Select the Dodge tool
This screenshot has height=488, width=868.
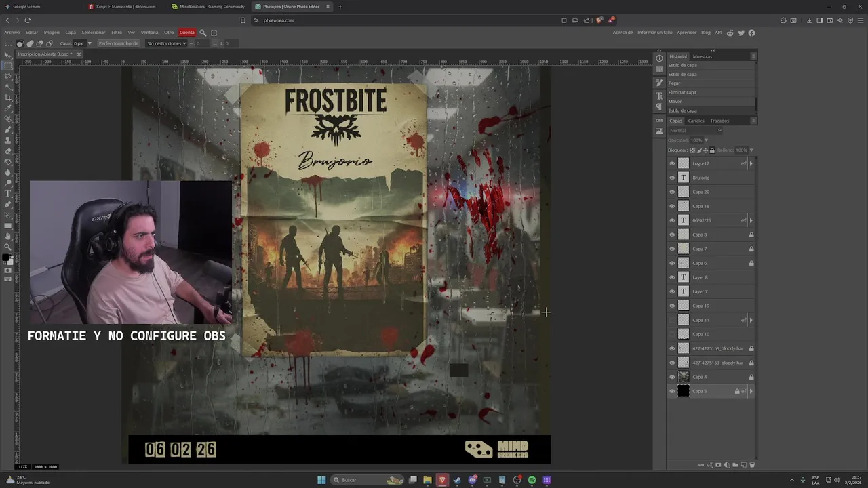(8, 182)
